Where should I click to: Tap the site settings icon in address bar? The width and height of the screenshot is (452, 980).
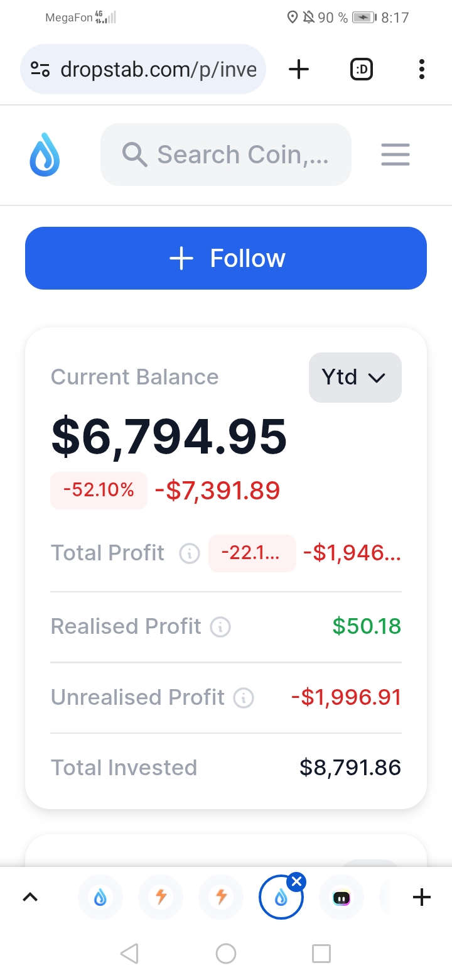click(40, 69)
